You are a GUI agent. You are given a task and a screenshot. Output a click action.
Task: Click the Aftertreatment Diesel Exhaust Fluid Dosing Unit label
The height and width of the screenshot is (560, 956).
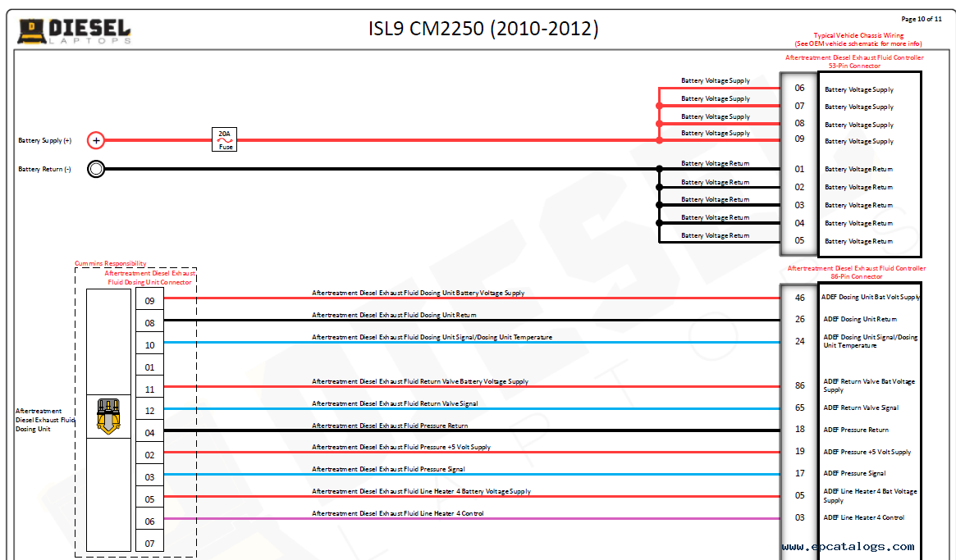click(45, 420)
